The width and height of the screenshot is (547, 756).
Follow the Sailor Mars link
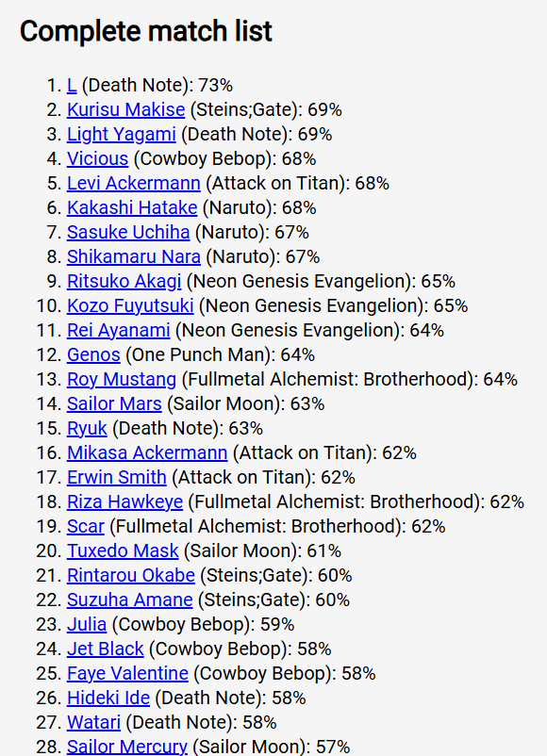coord(114,403)
